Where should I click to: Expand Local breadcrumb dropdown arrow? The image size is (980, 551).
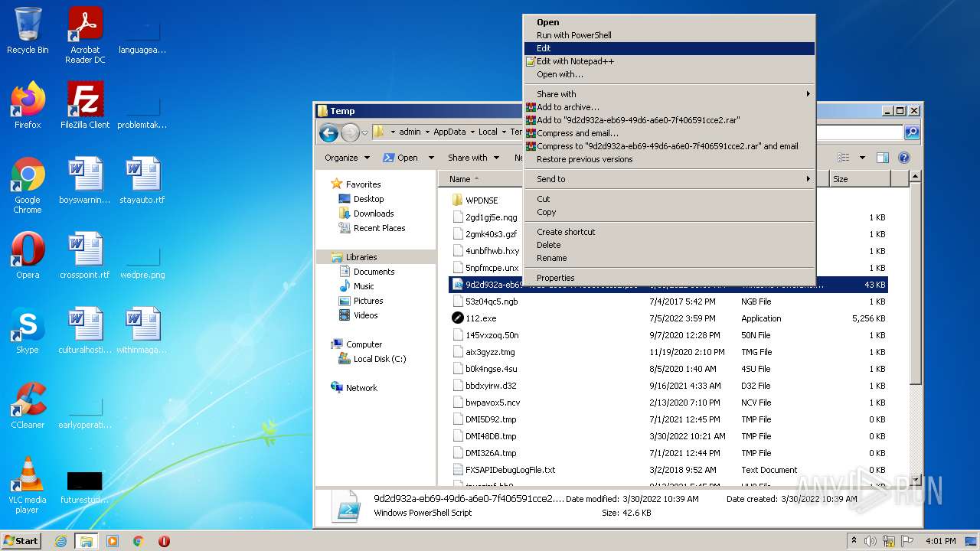pyautogui.click(x=504, y=132)
